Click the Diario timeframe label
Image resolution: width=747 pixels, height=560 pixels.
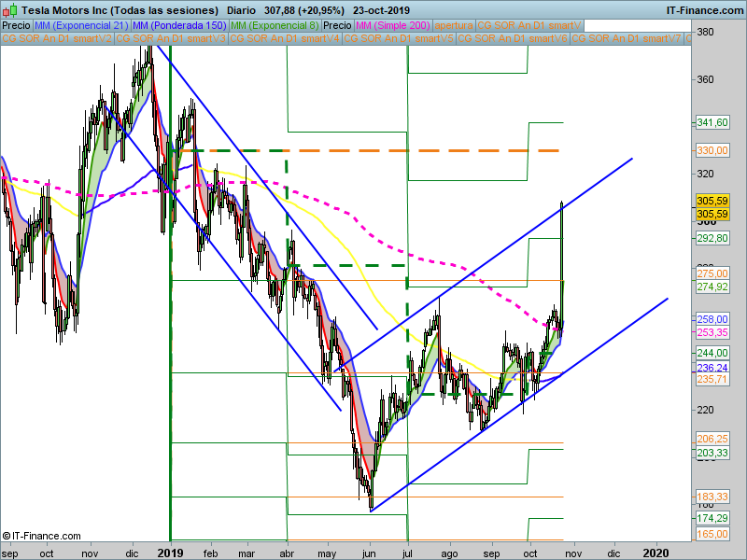tap(241, 10)
